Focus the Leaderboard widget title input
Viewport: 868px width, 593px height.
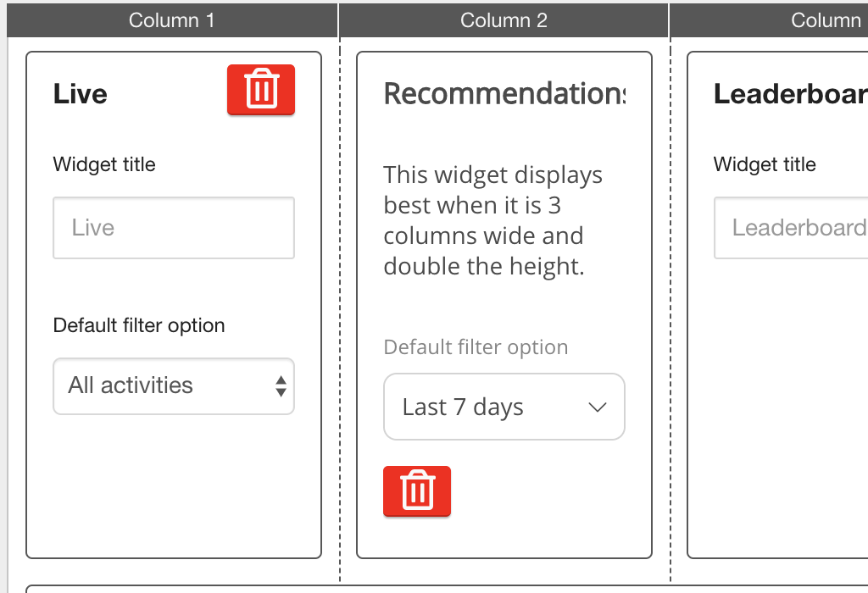793,228
